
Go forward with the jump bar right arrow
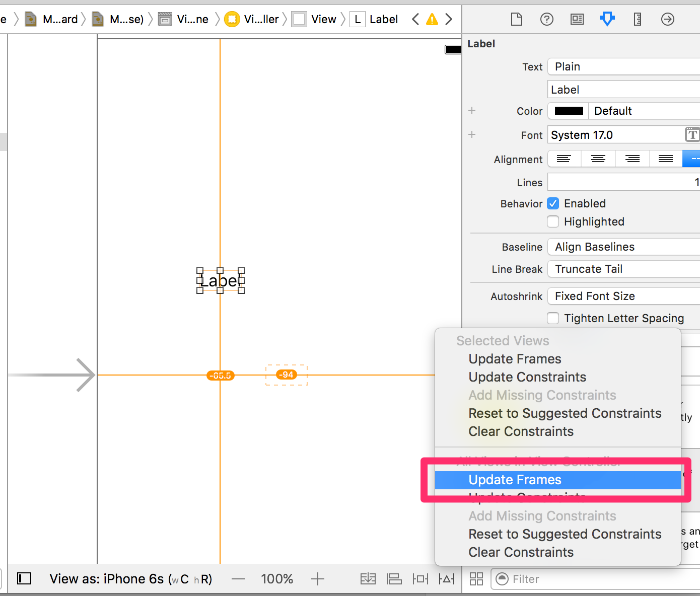[449, 19]
